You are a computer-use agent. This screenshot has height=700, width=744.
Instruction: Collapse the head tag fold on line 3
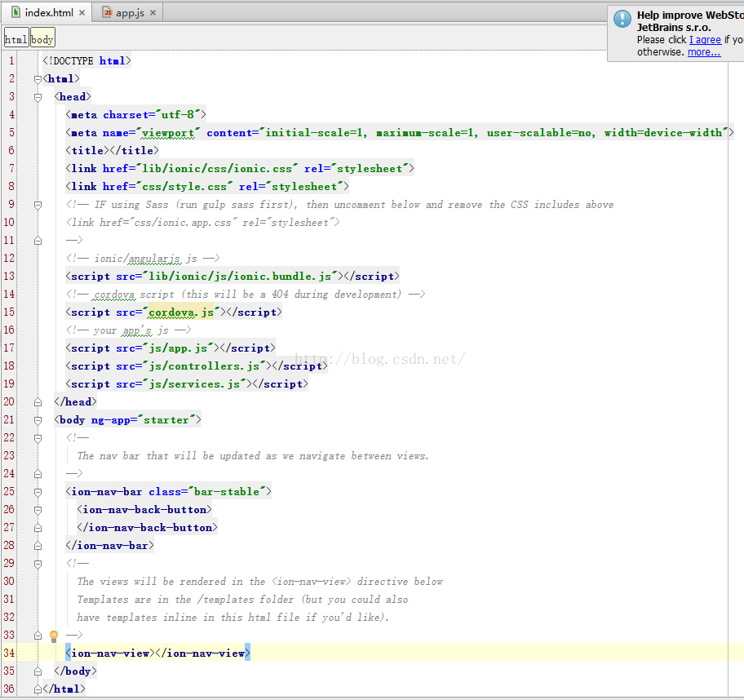coord(38,97)
